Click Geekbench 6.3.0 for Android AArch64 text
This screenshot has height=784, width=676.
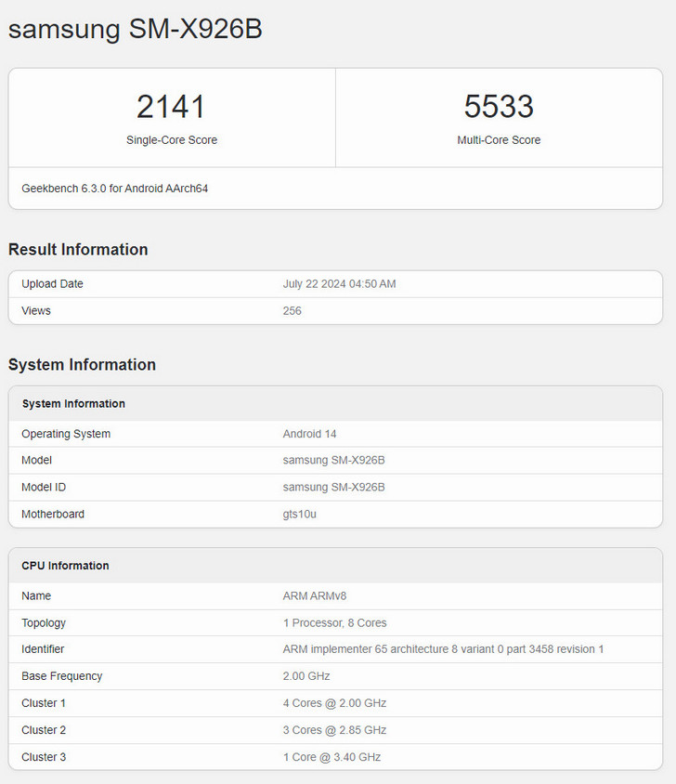pyautogui.click(x=114, y=189)
